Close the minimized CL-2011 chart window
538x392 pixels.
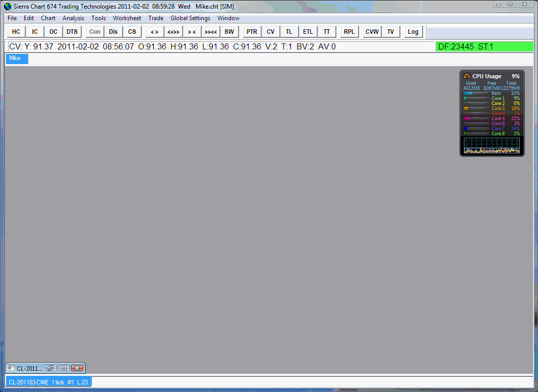(77, 368)
